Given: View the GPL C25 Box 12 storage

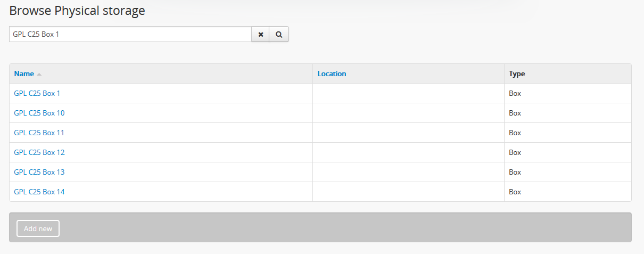Looking at the screenshot, I should [x=39, y=152].
